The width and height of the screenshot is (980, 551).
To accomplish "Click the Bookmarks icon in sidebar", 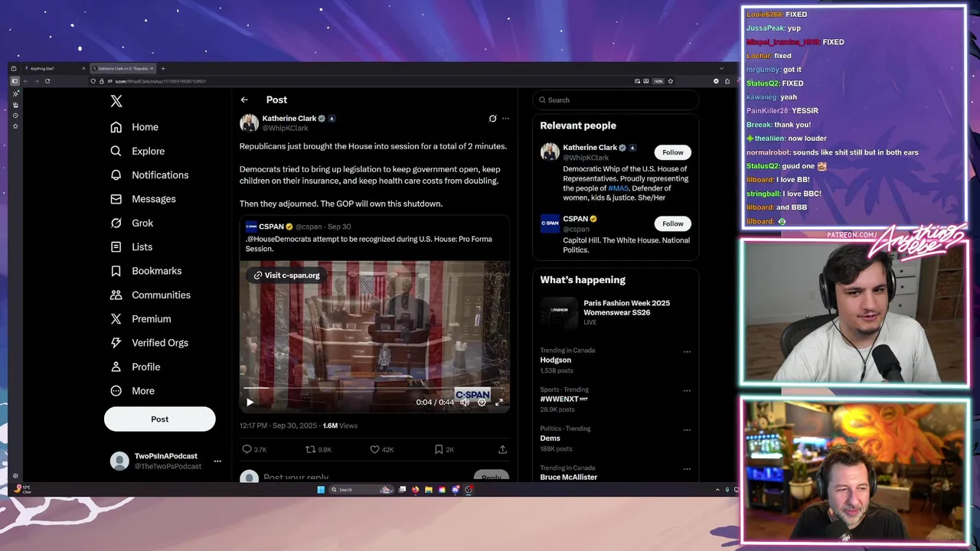I will [116, 271].
